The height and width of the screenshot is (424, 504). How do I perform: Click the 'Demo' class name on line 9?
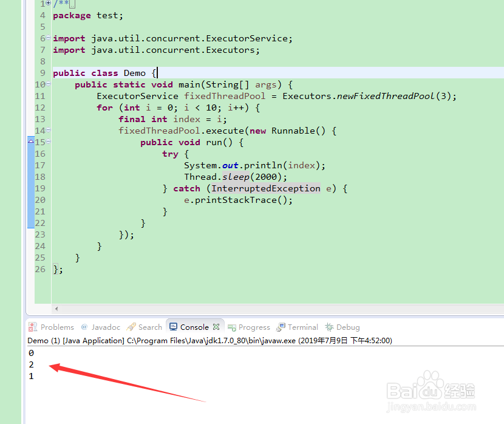pyautogui.click(x=135, y=73)
